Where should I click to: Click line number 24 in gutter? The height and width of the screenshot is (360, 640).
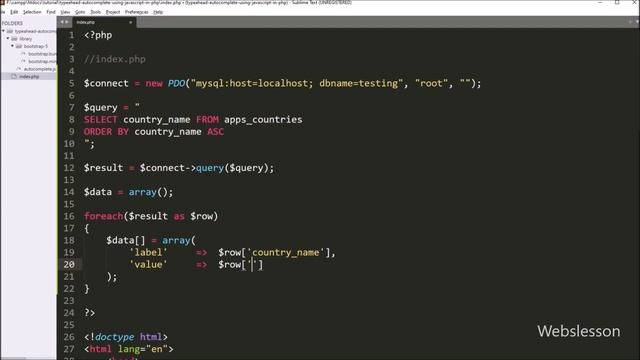pos(69,313)
